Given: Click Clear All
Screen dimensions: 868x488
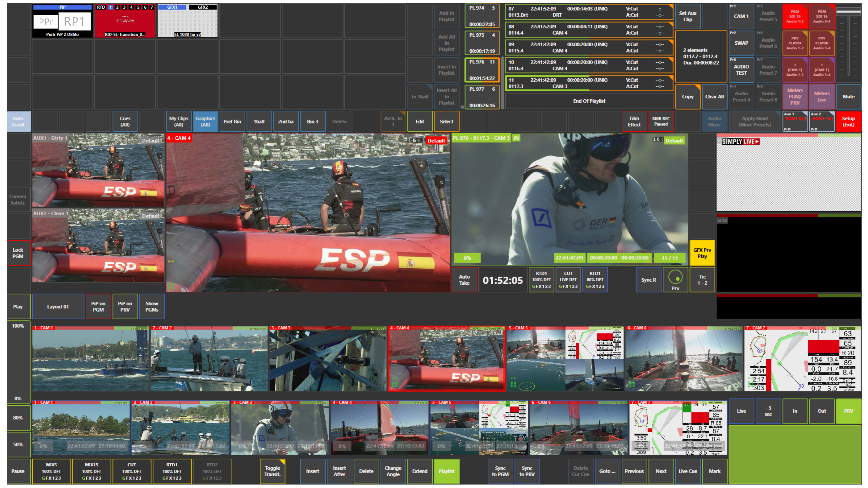Looking at the screenshot, I should (x=715, y=97).
